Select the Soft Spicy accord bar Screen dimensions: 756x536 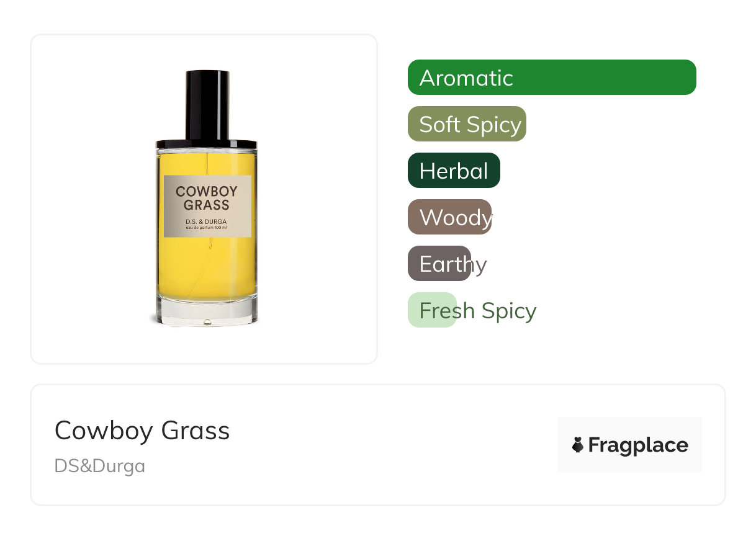click(x=467, y=124)
